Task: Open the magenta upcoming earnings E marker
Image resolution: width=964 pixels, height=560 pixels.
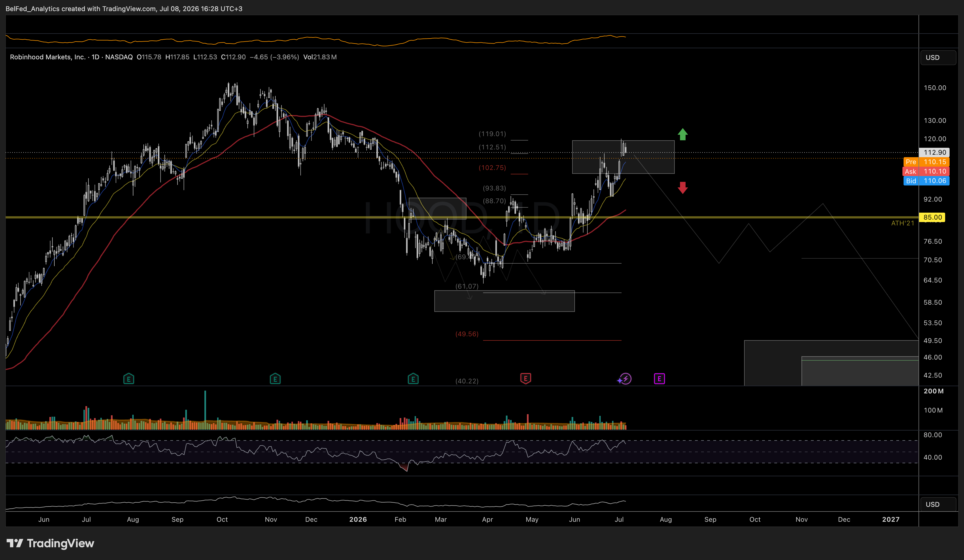Action: coord(659,379)
